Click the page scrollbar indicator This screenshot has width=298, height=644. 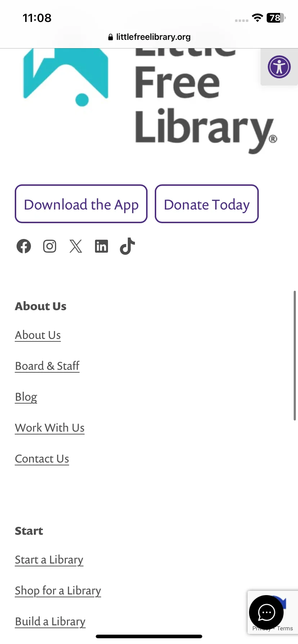pyautogui.click(x=295, y=356)
